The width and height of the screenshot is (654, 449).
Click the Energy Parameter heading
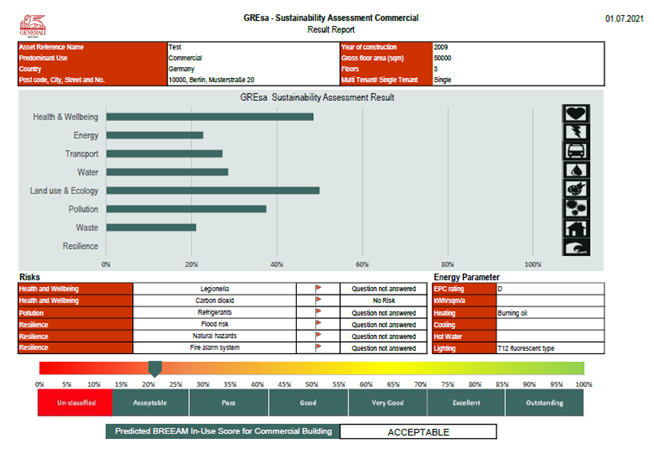coord(466,277)
